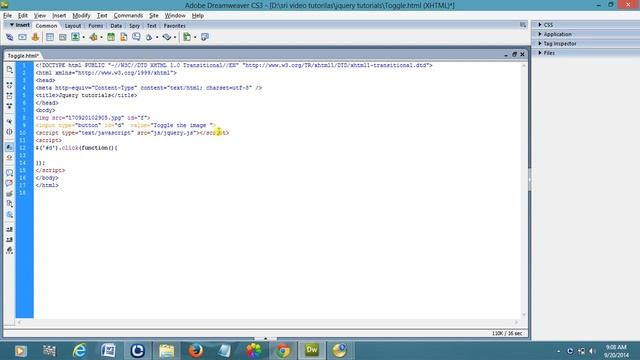Click Select Parent Tag icon
The image size is (640, 360).
9,121
